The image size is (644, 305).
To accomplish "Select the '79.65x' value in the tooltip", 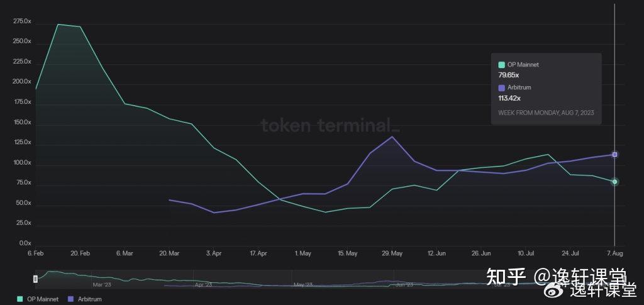I will click(x=508, y=75).
